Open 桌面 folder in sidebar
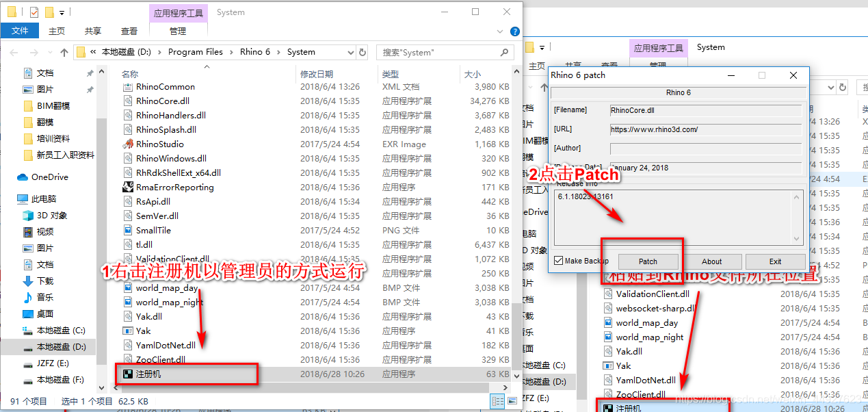 [x=38, y=314]
